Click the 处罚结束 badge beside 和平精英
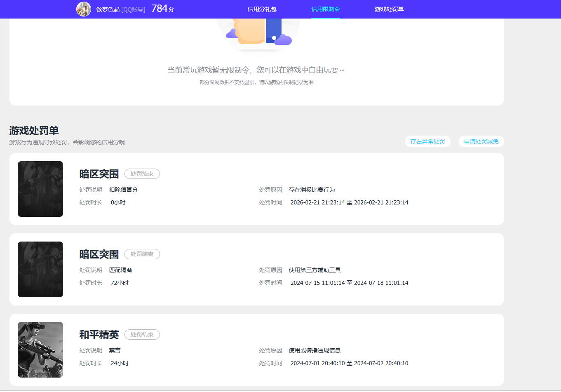 [x=142, y=335]
